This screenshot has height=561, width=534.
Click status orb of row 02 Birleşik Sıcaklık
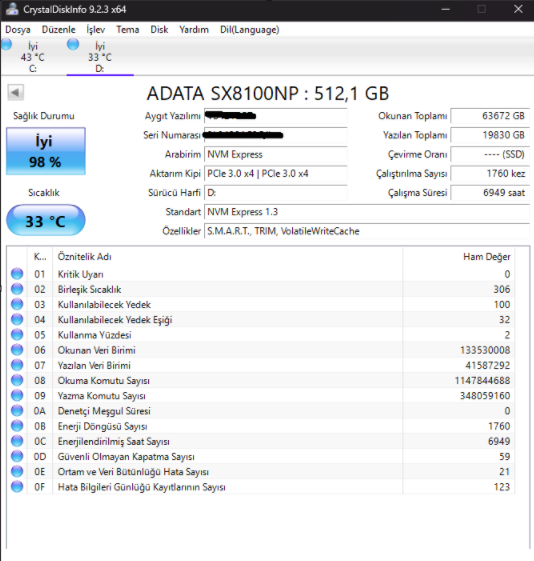click(x=17, y=289)
